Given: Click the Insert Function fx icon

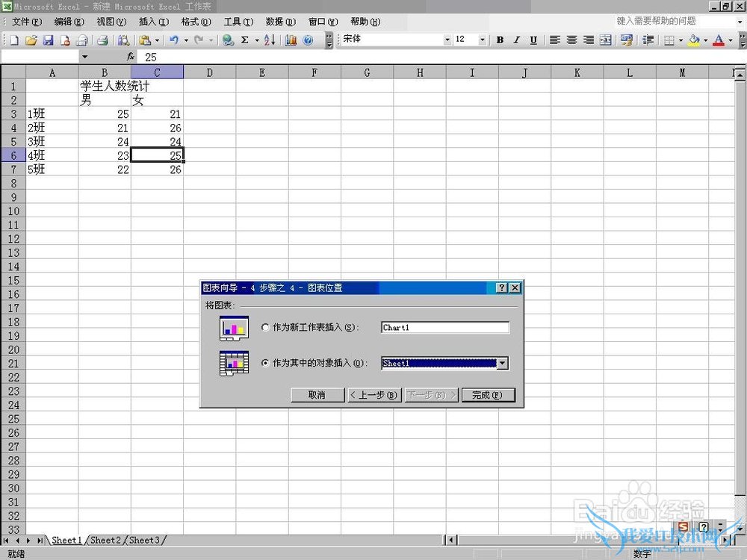Looking at the screenshot, I should point(130,57).
